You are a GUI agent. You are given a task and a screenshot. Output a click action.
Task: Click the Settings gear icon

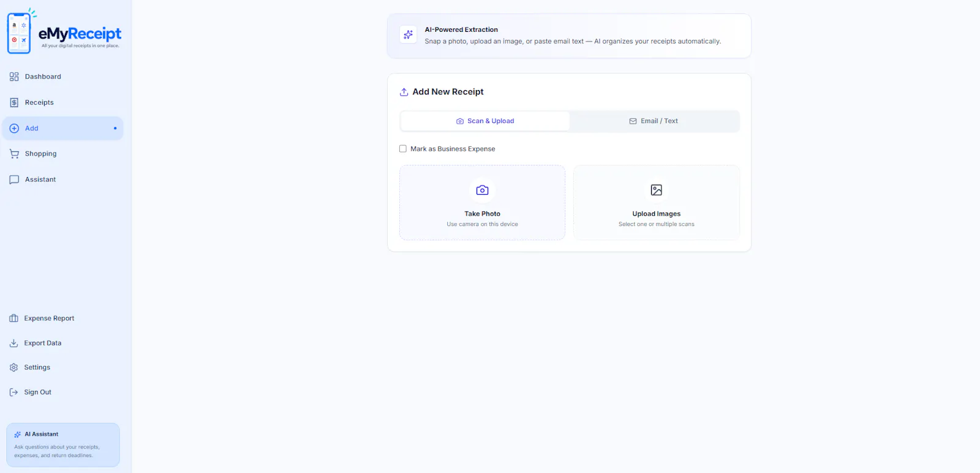point(13,368)
